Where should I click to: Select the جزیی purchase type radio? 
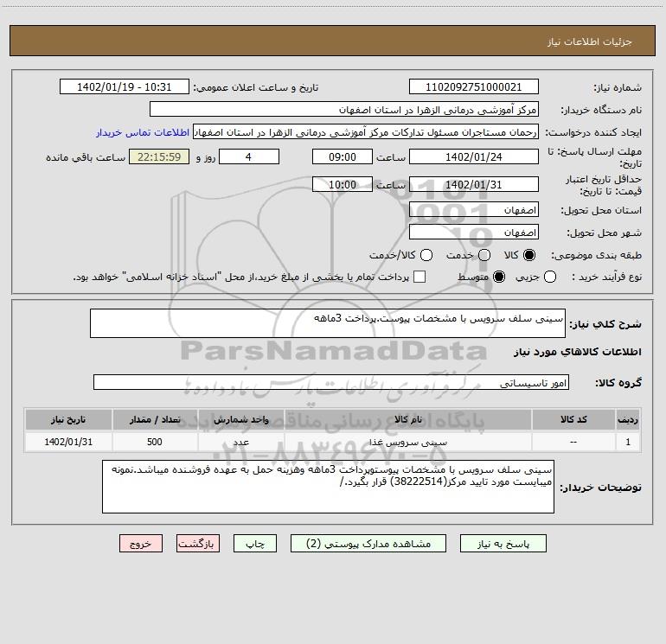click(x=549, y=277)
